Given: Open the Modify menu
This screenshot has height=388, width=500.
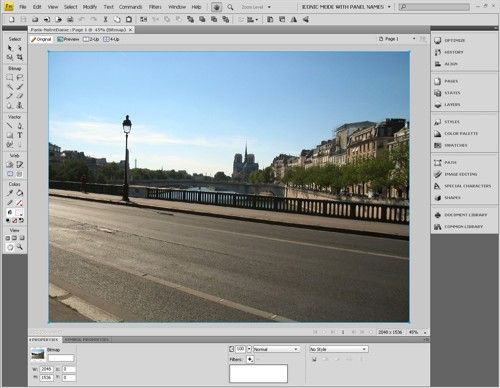Looking at the screenshot, I should click(90, 7).
